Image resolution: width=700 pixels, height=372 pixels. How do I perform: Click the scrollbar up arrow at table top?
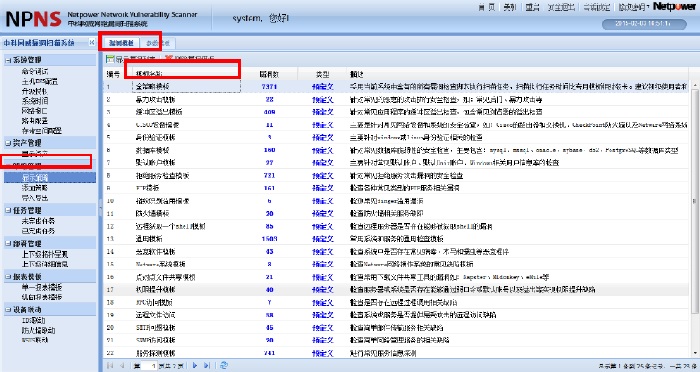point(694,84)
